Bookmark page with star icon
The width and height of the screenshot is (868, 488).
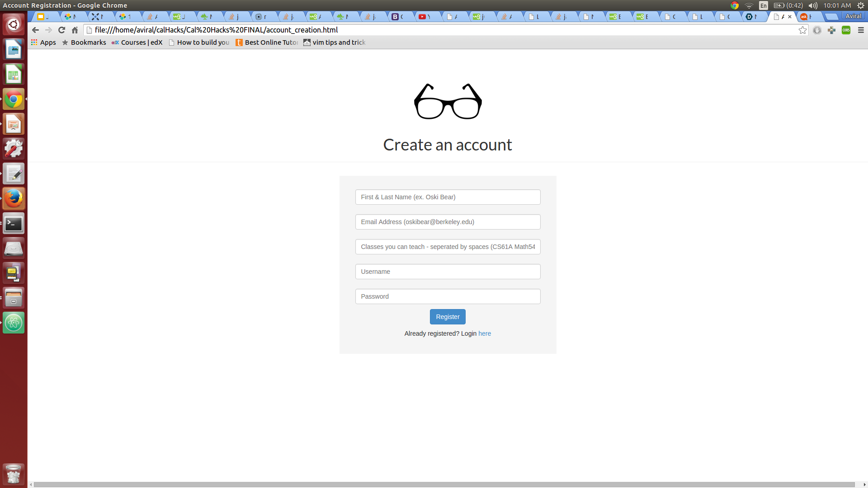tap(802, 30)
